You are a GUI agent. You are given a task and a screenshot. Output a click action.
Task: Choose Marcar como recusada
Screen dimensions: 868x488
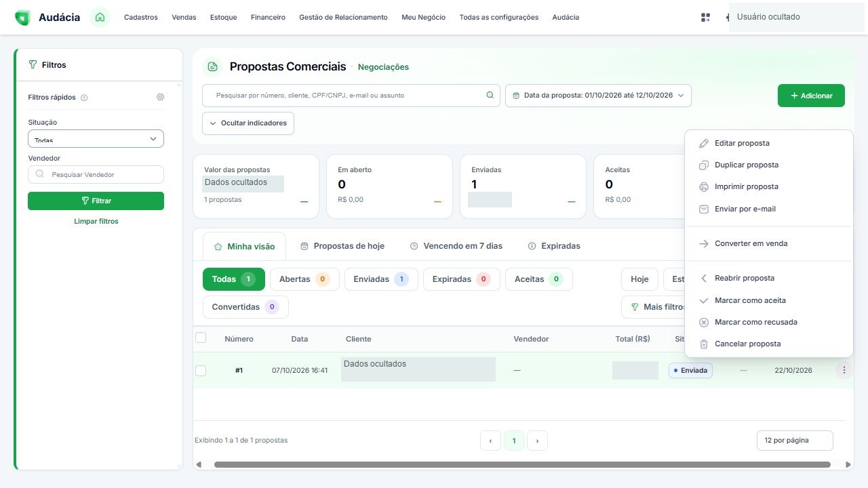pyautogui.click(x=769, y=322)
